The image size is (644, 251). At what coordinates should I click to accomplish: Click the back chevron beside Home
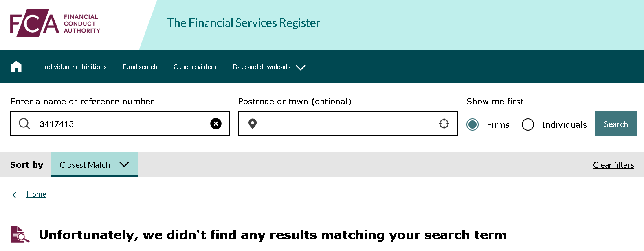pyautogui.click(x=15, y=195)
